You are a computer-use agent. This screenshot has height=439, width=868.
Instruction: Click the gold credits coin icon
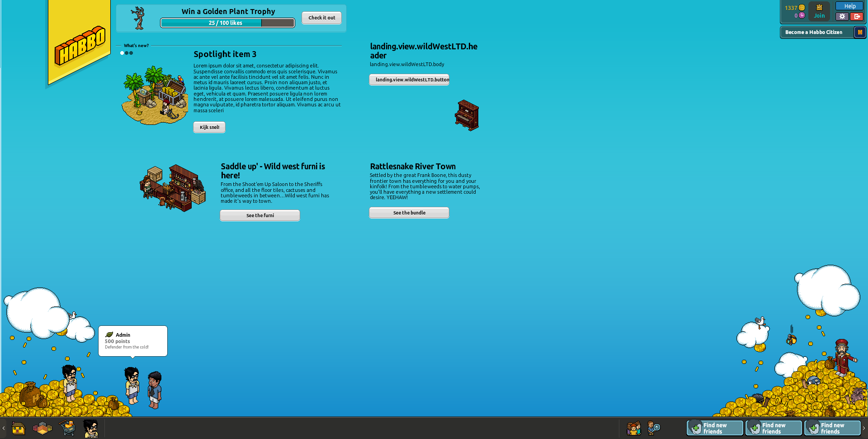tap(802, 8)
